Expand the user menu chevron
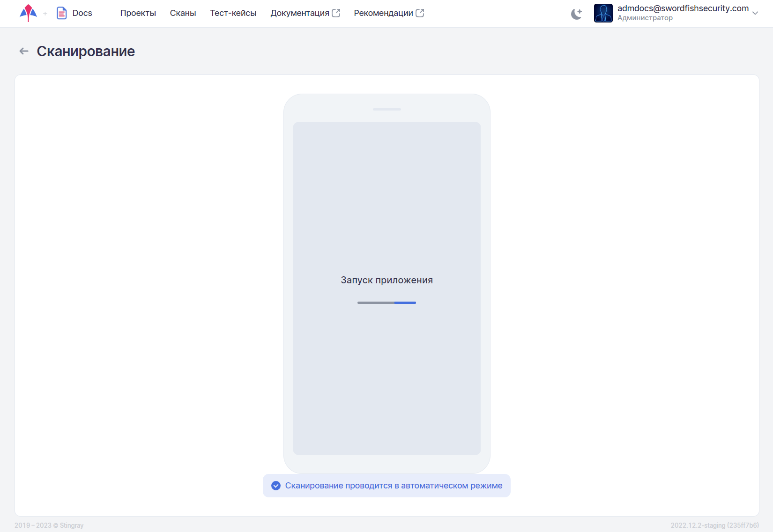773x532 pixels. point(755,13)
